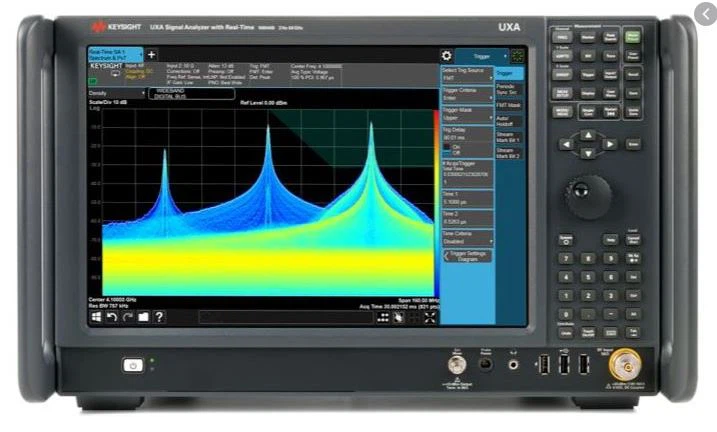
Task: Click the FREQ hardware key
Action: [x=562, y=37]
